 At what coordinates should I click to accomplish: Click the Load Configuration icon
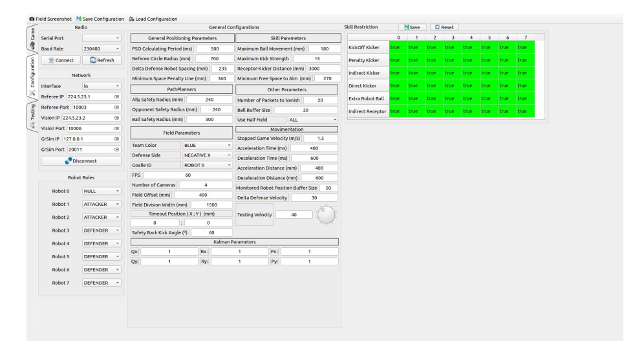point(131,19)
